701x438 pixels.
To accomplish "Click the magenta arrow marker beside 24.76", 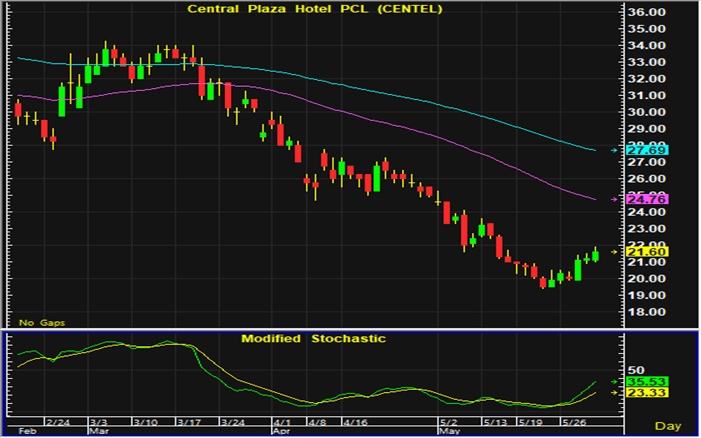I will point(613,200).
